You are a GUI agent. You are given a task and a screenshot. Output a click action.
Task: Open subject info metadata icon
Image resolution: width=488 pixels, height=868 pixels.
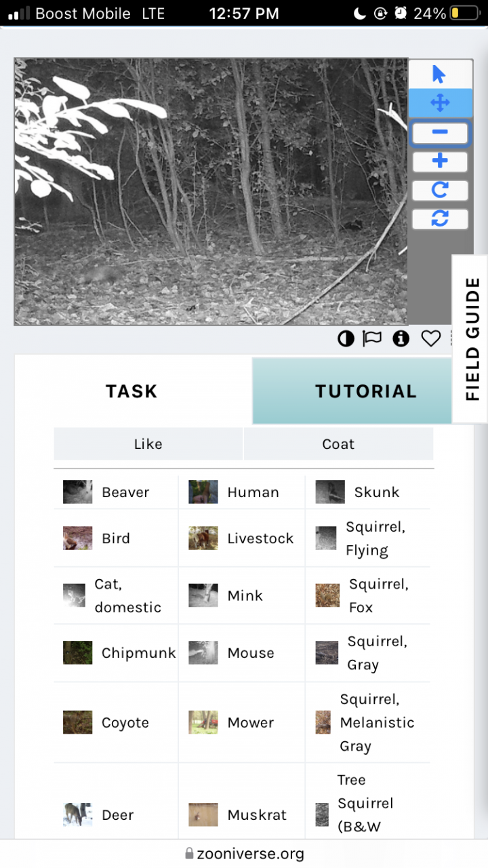[401, 338]
